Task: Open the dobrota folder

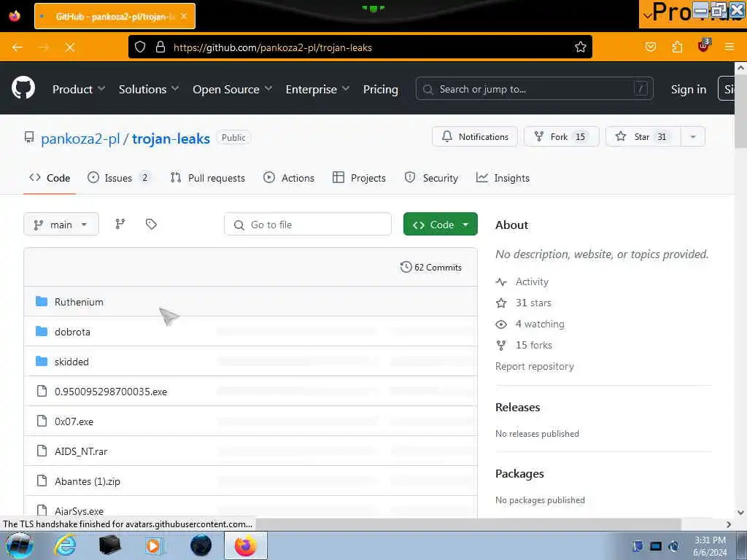Action: 72,332
